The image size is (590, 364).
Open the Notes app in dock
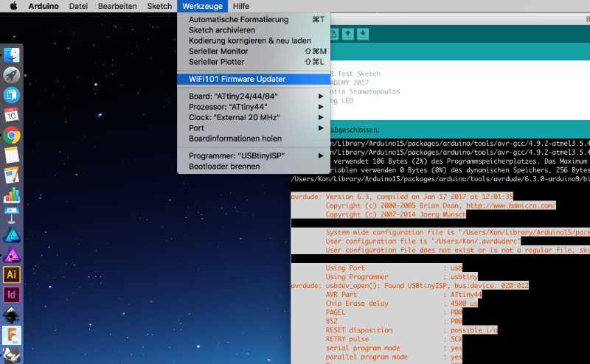tap(12, 155)
